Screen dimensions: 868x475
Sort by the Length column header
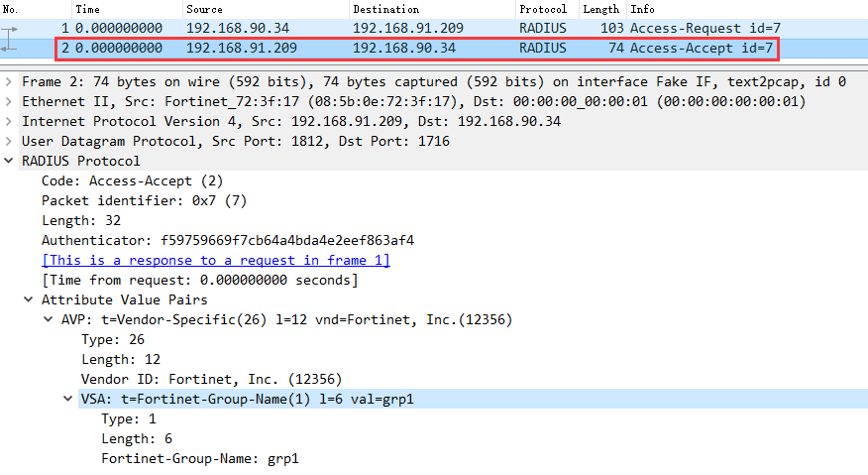click(x=600, y=9)
